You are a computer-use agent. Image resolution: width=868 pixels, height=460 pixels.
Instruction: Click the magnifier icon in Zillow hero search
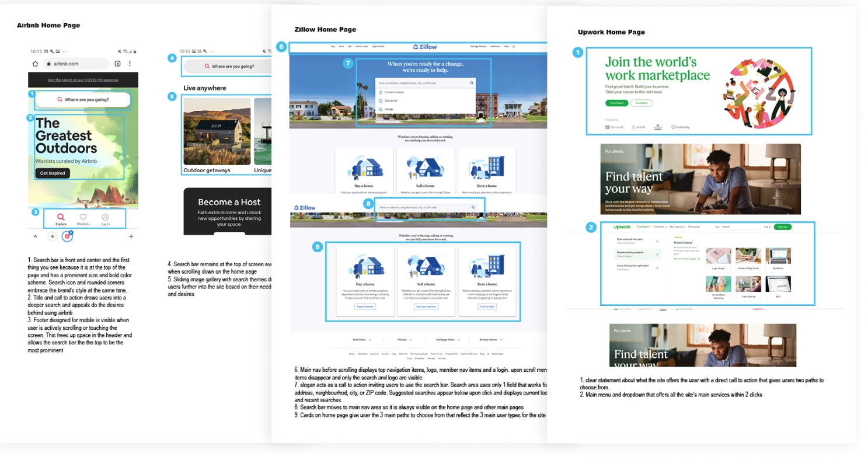pyautogui.click(x=472, y=83)
